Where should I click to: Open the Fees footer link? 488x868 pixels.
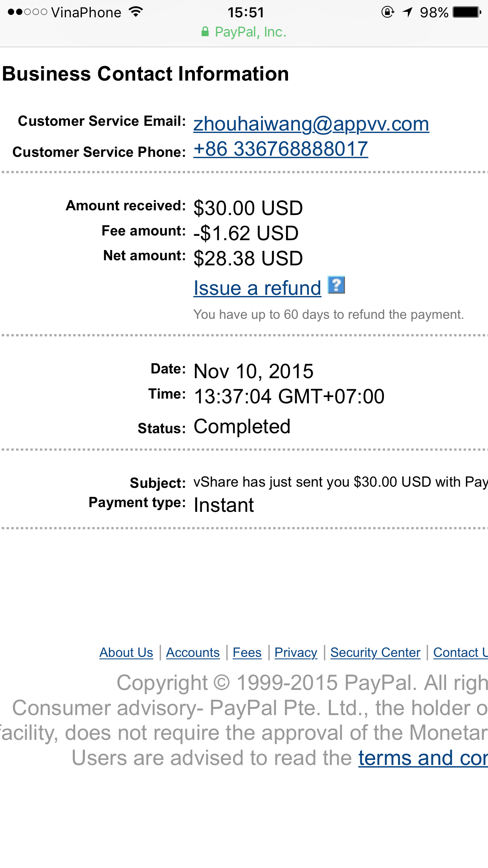247,653
